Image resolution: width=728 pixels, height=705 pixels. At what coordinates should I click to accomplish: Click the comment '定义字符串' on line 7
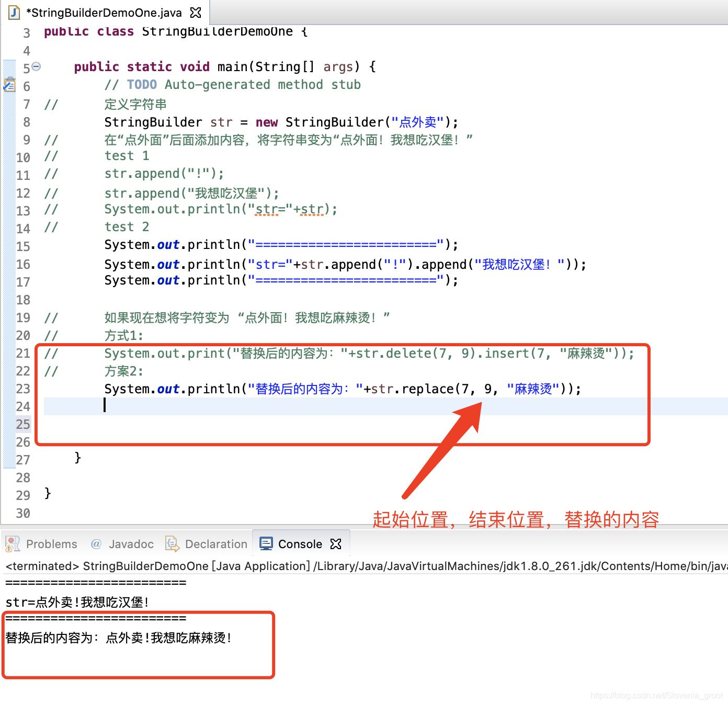135,104
